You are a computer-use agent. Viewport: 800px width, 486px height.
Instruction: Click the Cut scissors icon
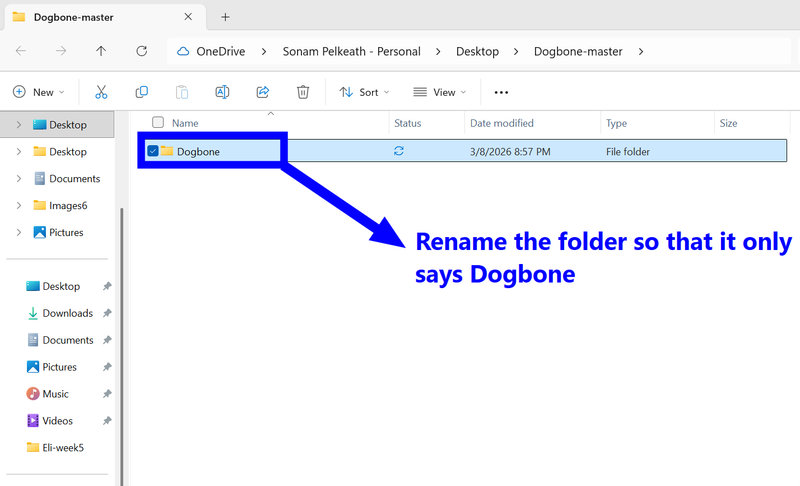pos(101,92)
